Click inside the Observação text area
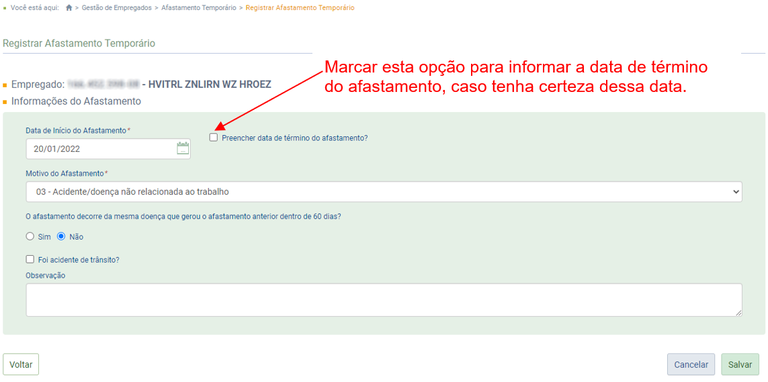The height and width of the screenshot is (382, 768). [x=384, y=300]
